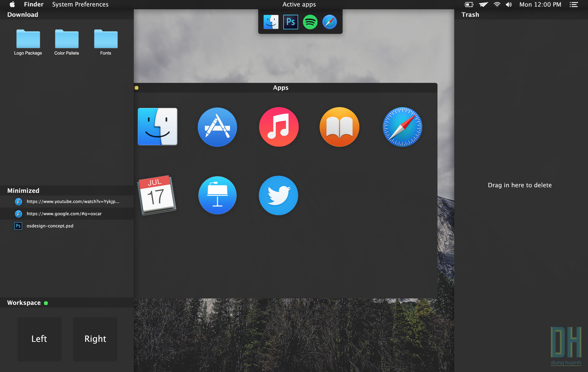Select the Finder icon in the Apps window
The image size is (588, 372).
(158, 127)
